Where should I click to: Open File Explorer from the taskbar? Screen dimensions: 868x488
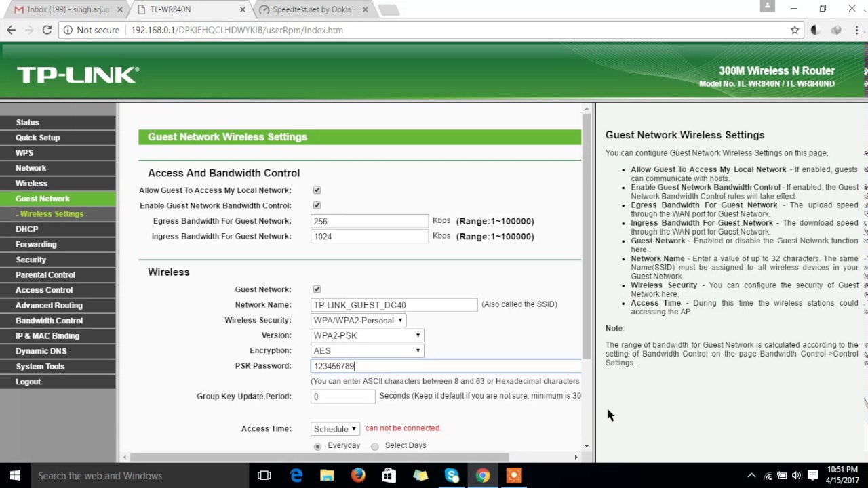[x=327, y=476]
